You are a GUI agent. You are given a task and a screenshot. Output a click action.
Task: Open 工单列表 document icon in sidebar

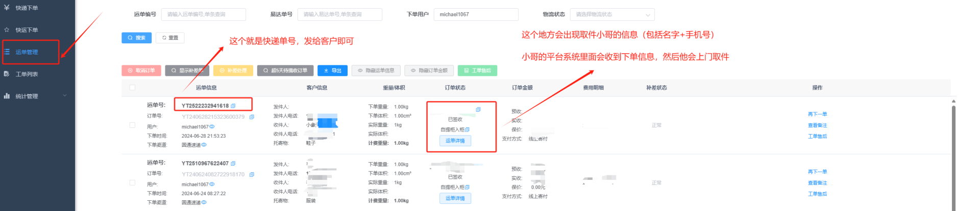tap(27, 74)
